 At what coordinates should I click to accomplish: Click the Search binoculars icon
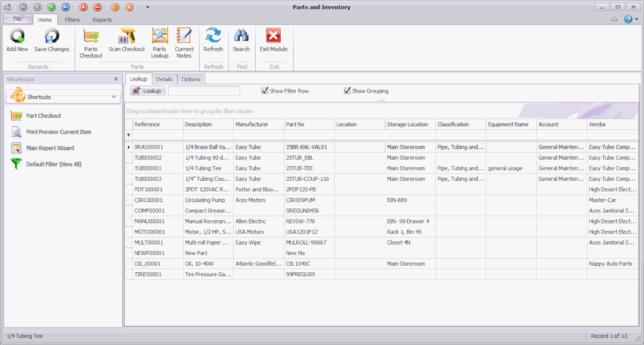[x=241, y=39]
